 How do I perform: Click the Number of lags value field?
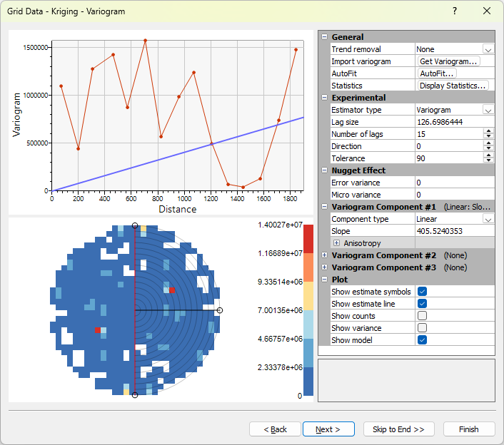click(x=449, y=134)
